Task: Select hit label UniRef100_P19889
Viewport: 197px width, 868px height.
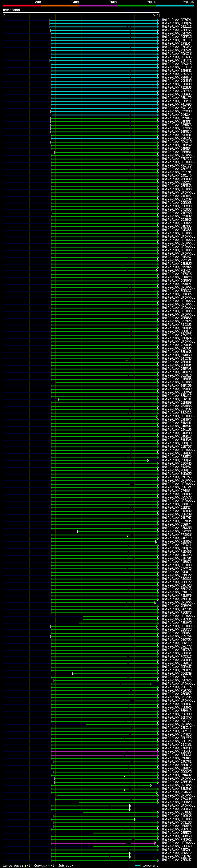Action: pyautogui.click(x=176, y=389)
